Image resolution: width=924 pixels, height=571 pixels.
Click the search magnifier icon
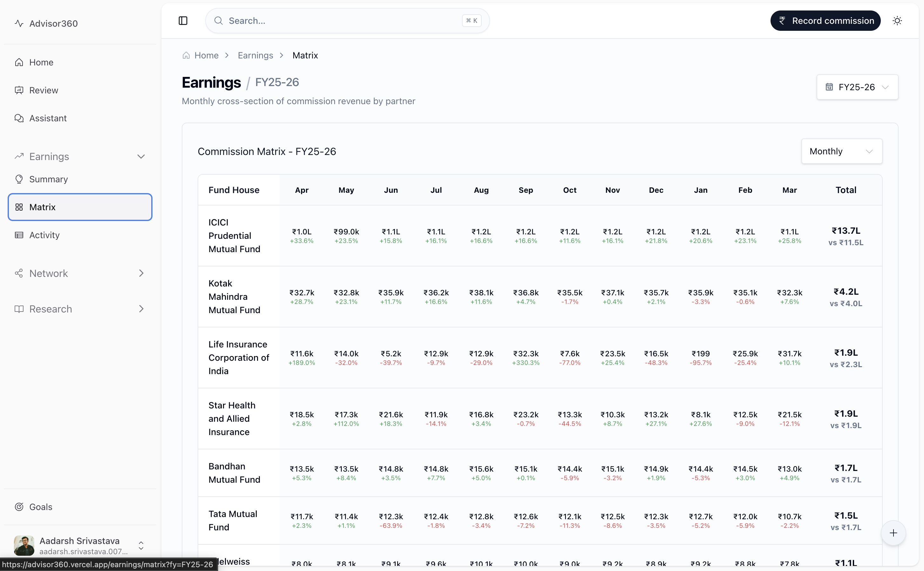218,21
